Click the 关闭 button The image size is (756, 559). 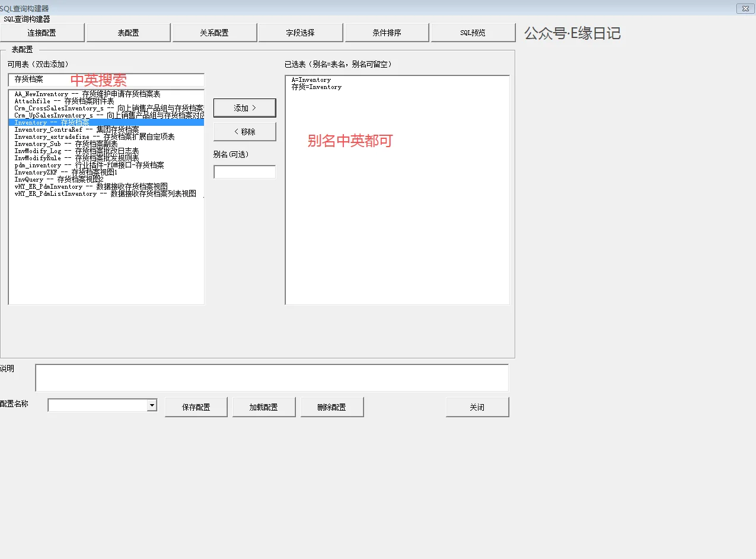477,407
